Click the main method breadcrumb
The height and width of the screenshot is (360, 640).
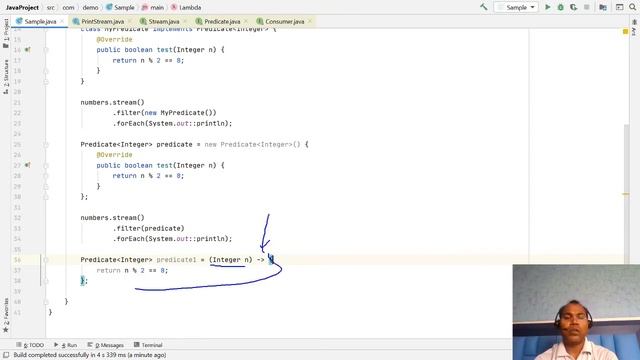point(153,7)
